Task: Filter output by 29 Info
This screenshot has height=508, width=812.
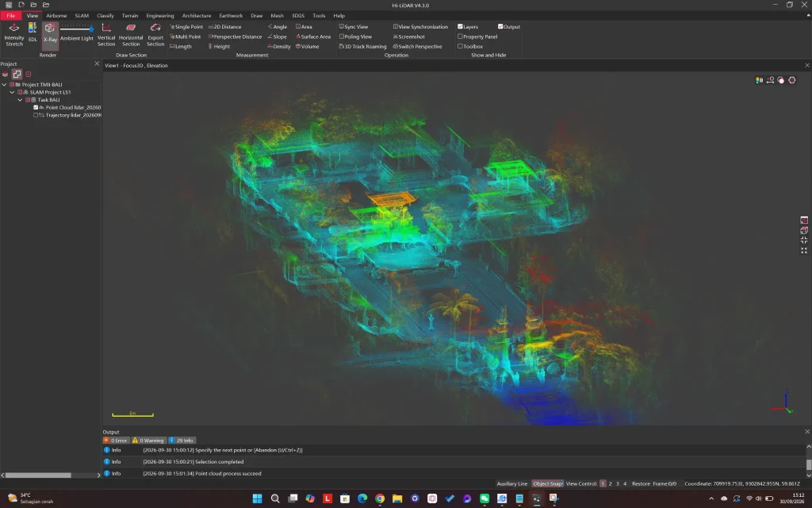Action: tap(182, 440)
